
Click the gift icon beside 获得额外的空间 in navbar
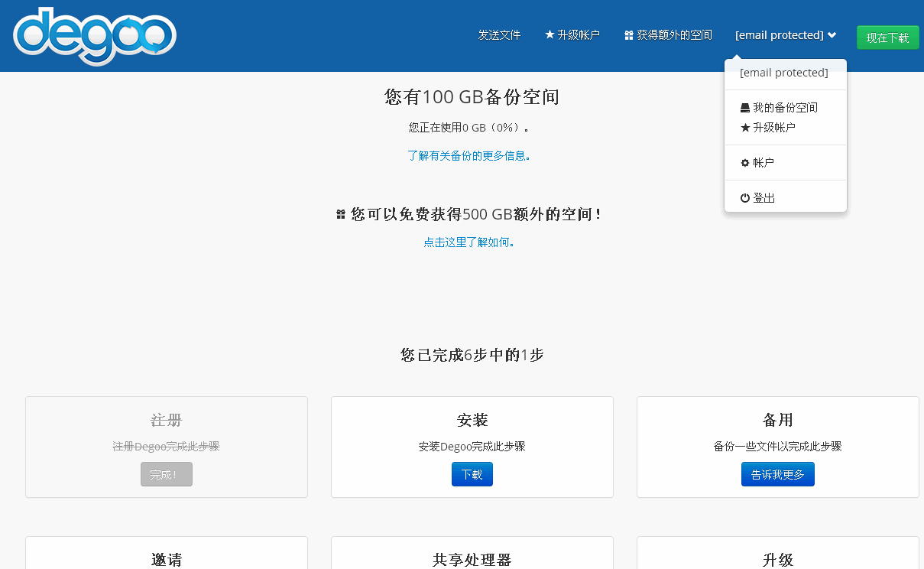629,35
